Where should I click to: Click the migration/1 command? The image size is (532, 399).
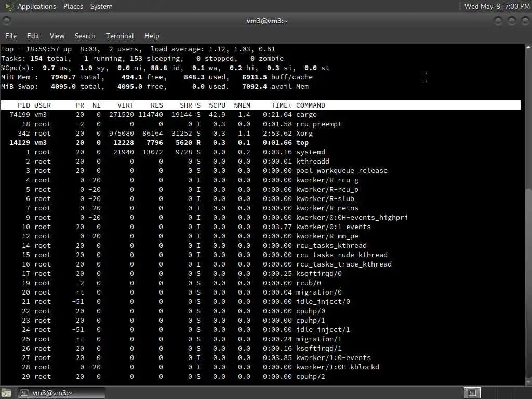pyautogui.click(x=318, y=339)
